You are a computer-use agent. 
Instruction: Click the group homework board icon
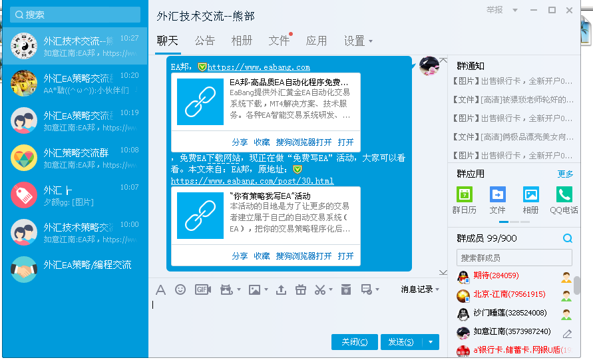click(345, 289)
